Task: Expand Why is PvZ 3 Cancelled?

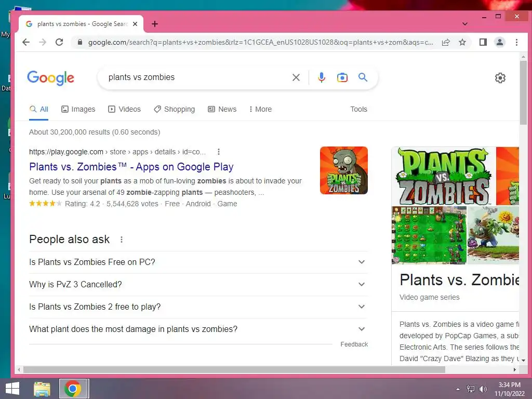Action: click(x=198, y=284)
